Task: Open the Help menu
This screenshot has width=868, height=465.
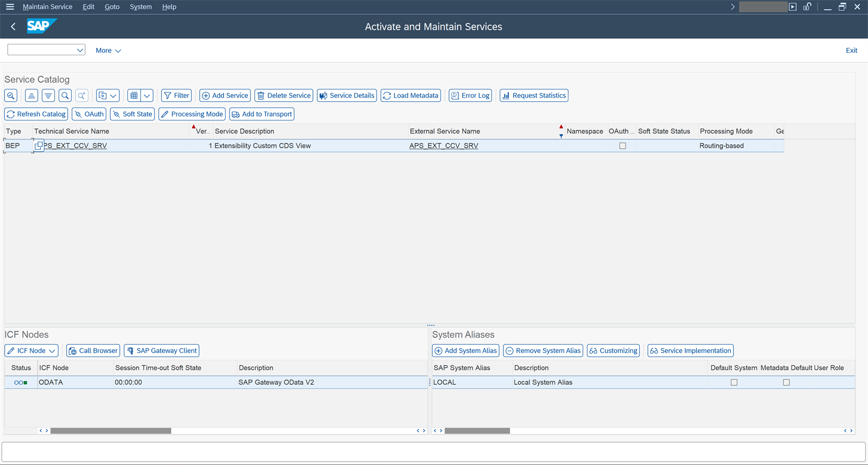Action: (169, 7)
